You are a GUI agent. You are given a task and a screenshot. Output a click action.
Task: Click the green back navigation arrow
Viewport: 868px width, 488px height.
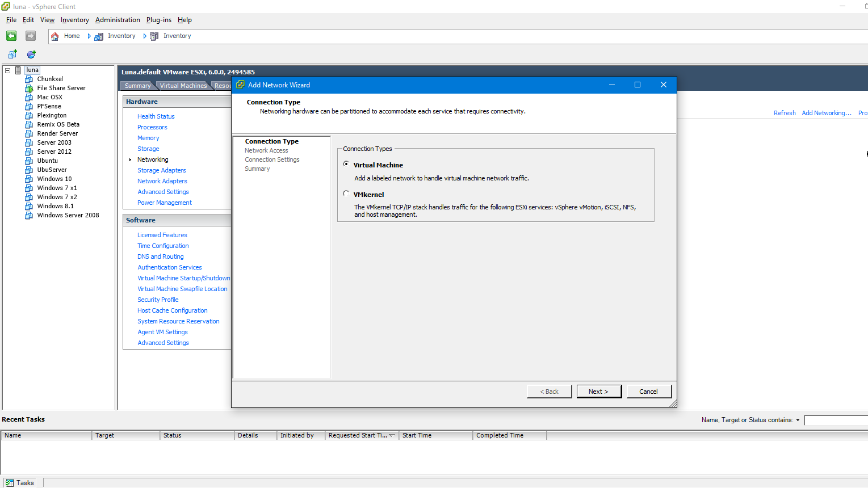tap(11, 36)
